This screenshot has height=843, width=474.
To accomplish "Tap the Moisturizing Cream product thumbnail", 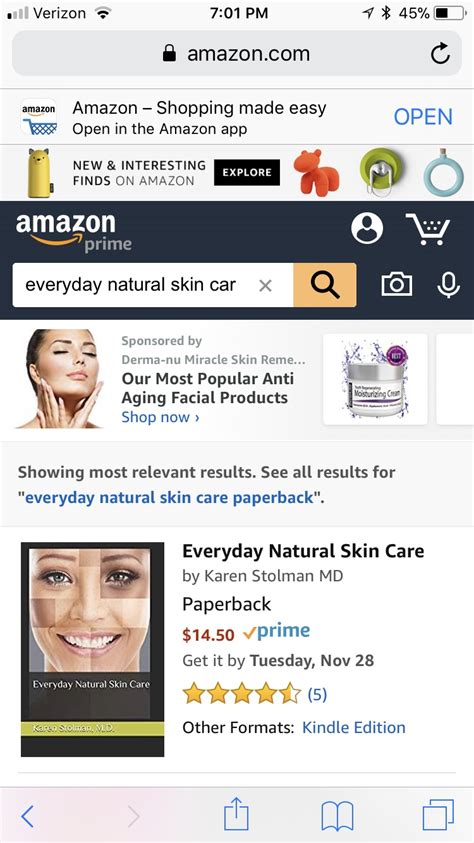I will [x=375, y=379].
